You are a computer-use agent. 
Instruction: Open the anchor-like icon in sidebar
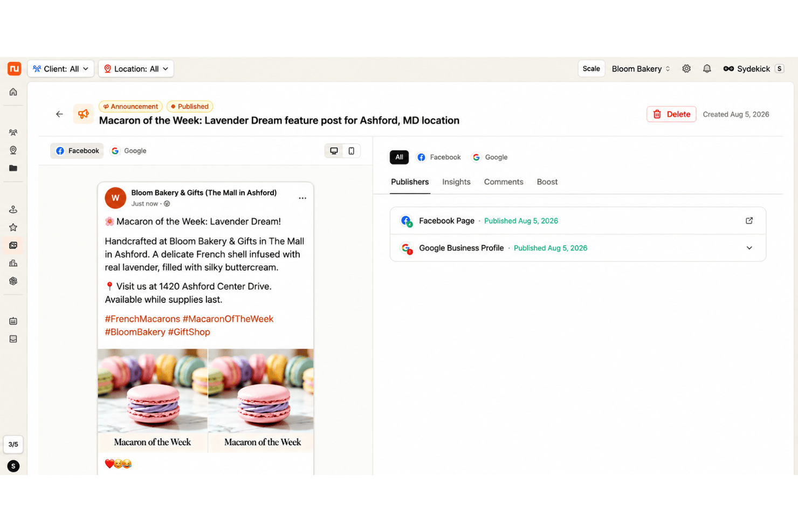click(13, 209)
